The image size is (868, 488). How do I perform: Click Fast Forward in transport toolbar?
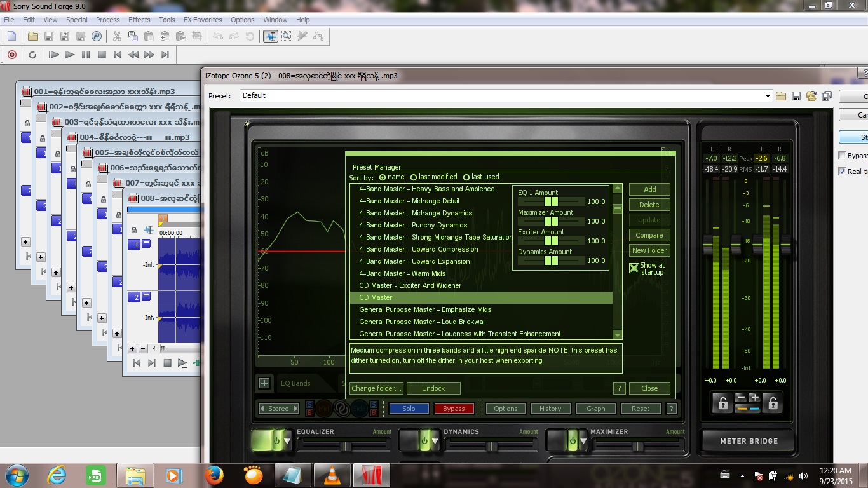(x=149, y=55)
